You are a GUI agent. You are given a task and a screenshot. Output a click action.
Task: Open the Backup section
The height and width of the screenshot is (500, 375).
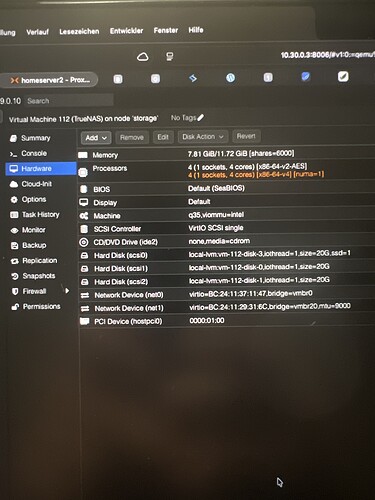click(34, 245)
